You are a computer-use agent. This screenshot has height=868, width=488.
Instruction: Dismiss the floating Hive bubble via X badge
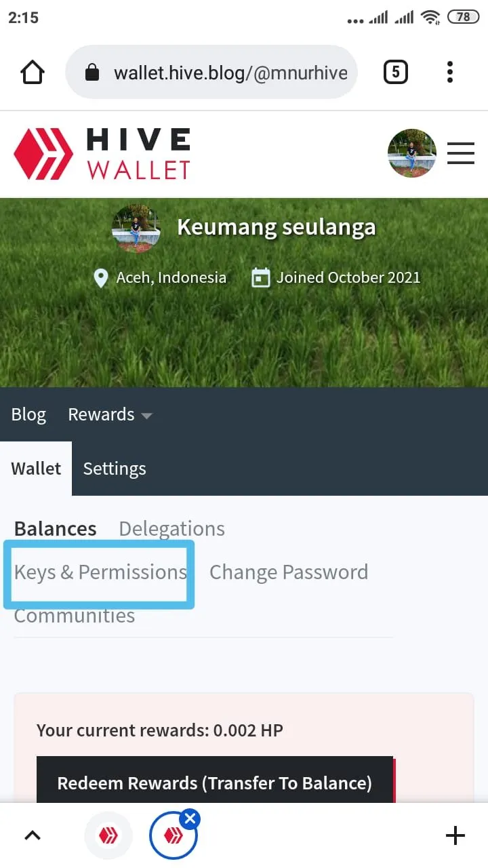coord(190,818)
